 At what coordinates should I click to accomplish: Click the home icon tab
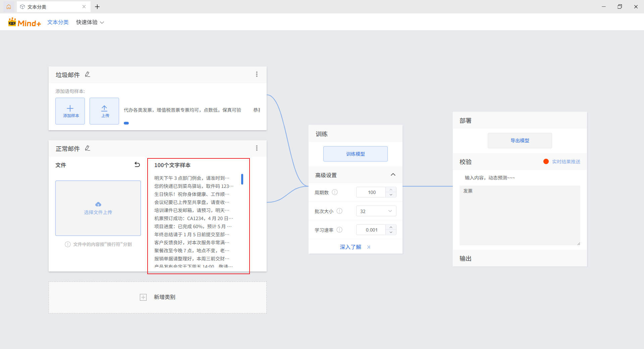9,7
